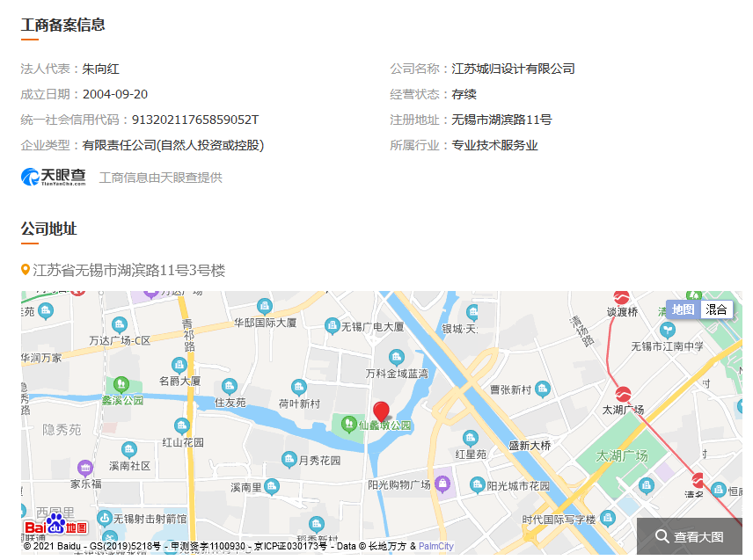Image resolution: width=753 pixels, height=560 pixels.
Task: Click the 时代国际写字楼 building icon
Action: point(608,519)
